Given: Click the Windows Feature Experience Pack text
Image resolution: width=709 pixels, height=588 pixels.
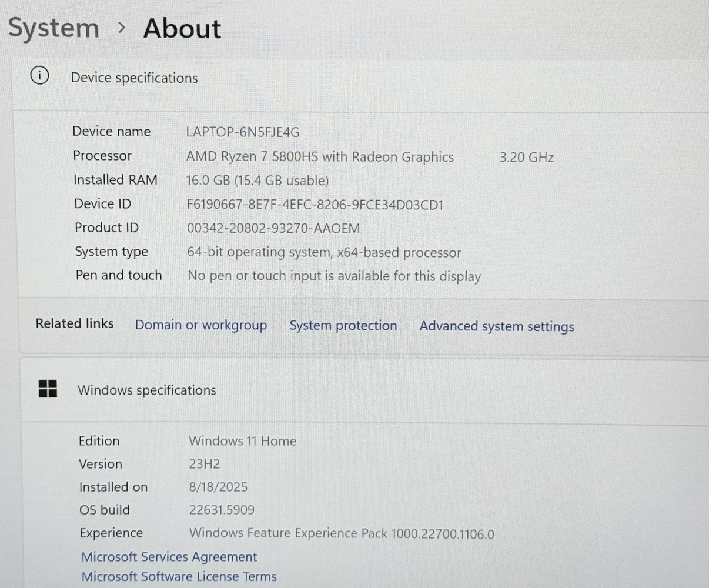Looking at the screenshot, I should (x=341, y=533).
